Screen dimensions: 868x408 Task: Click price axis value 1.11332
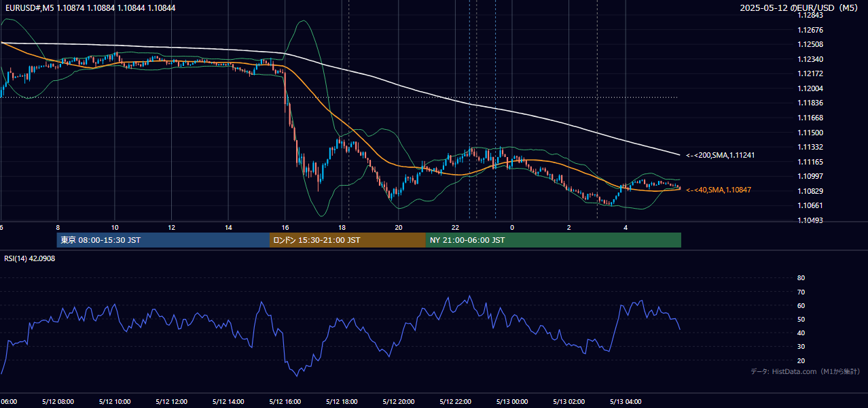(811, 147)
